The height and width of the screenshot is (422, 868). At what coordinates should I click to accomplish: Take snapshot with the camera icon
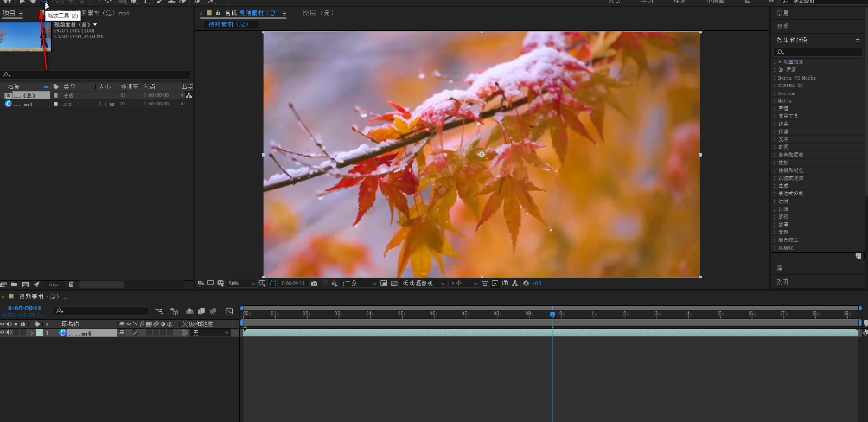click(x=314, y=283)
